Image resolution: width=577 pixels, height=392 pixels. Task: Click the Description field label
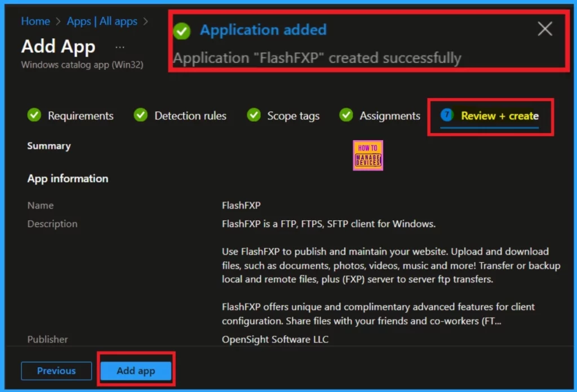point(52,224)
